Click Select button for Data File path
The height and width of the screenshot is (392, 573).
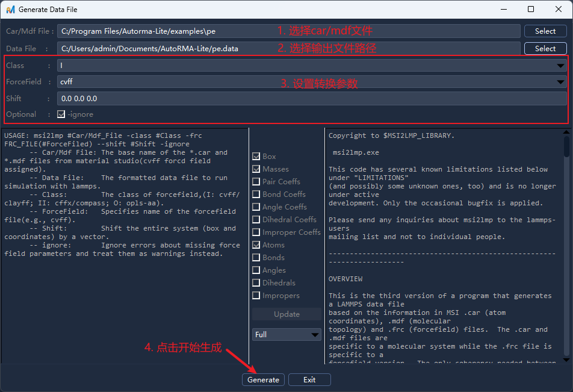[545, 48]
